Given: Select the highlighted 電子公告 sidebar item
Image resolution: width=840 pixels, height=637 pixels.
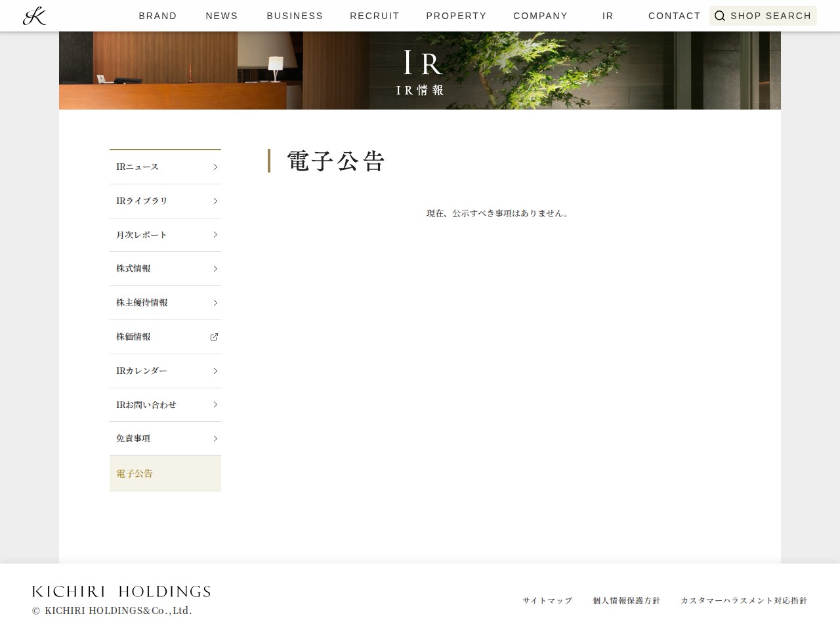Looking at the screenshot, I should coord(165,474).
